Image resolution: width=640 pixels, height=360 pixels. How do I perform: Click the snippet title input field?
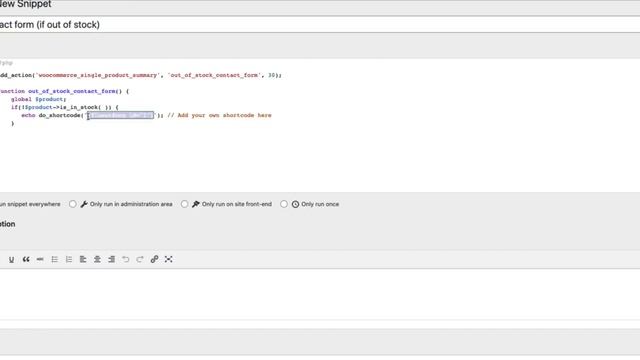tap(320, 24)
